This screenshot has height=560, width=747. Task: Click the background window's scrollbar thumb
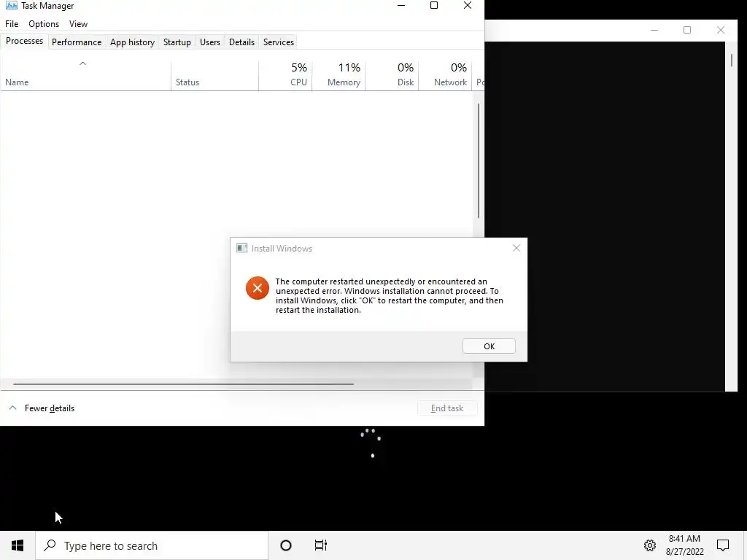pyautogui.click(x=731, y=60)
